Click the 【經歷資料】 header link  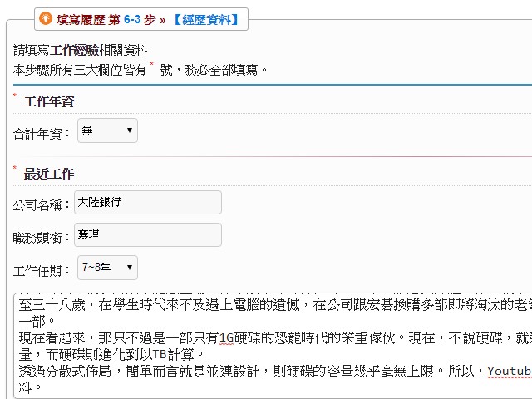coord(205,17)
